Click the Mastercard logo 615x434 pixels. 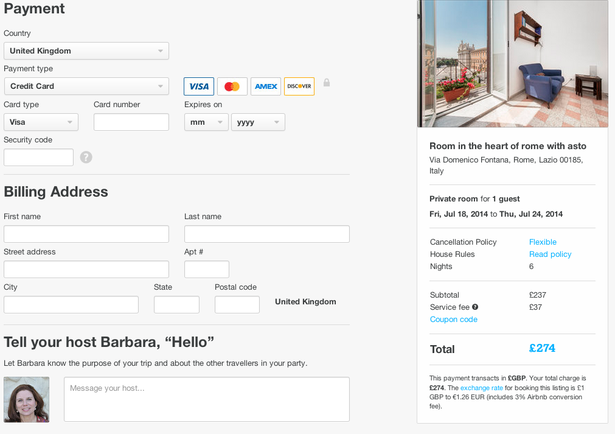tap(232, 86)
